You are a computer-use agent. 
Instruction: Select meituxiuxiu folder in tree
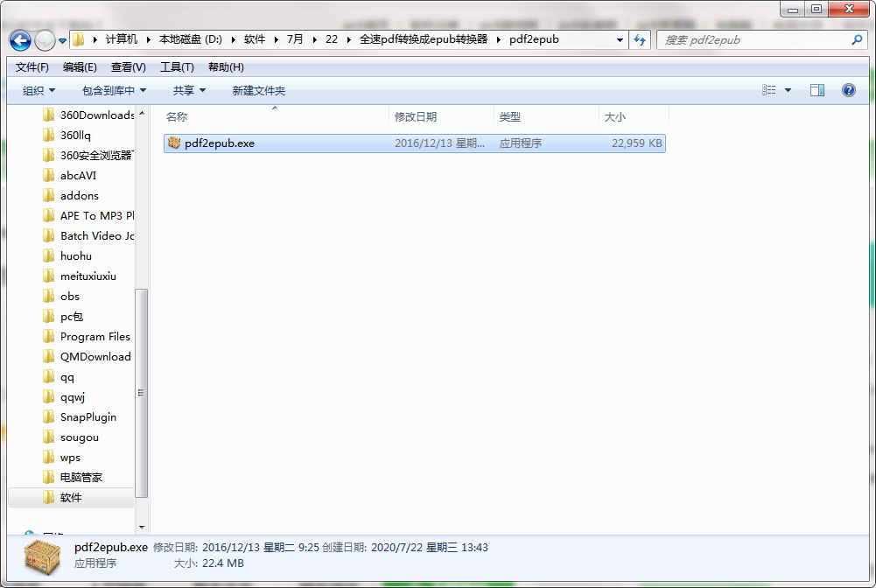pyautogui.click(x=80, y=276)
